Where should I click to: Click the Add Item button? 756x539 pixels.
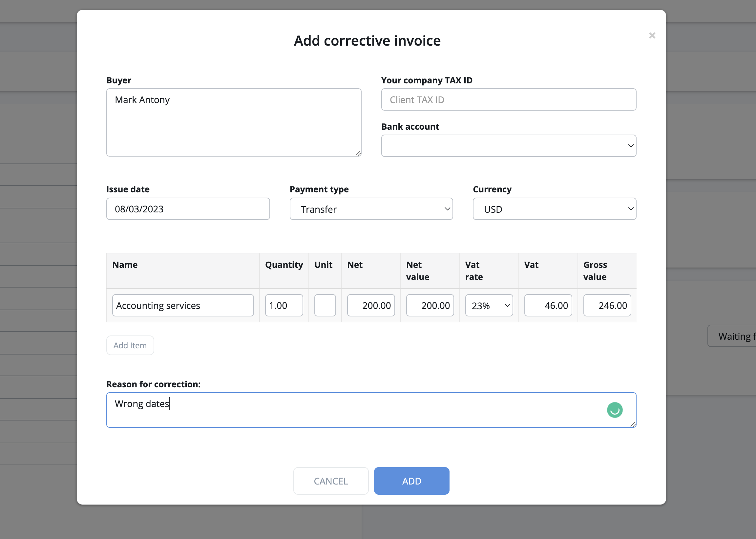coord(130,346)
